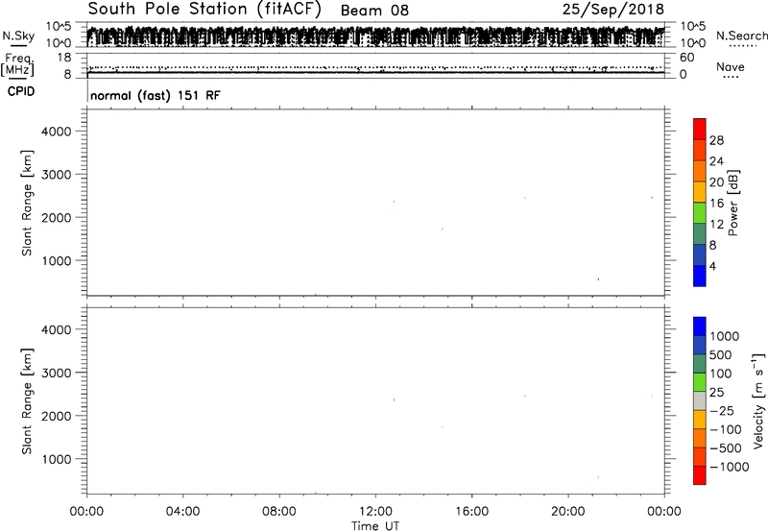768x532 pixels.
Task: Click the orange data point near 15:00 in power panel
Action: (443, 229)
